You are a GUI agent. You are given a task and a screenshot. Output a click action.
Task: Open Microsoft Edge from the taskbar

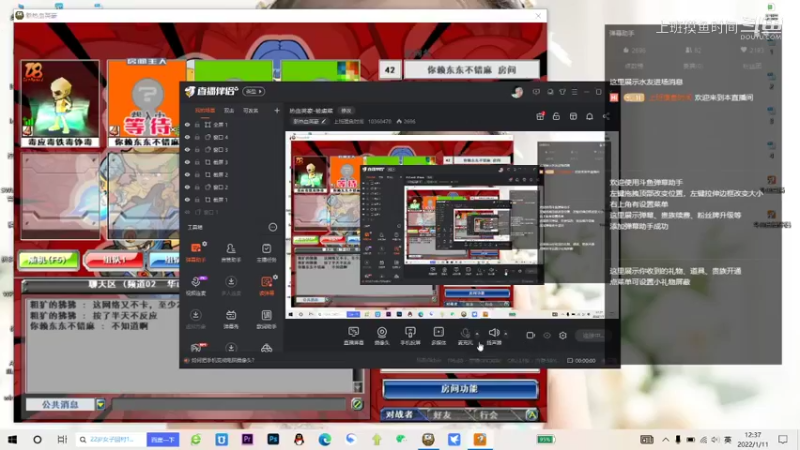324,439
